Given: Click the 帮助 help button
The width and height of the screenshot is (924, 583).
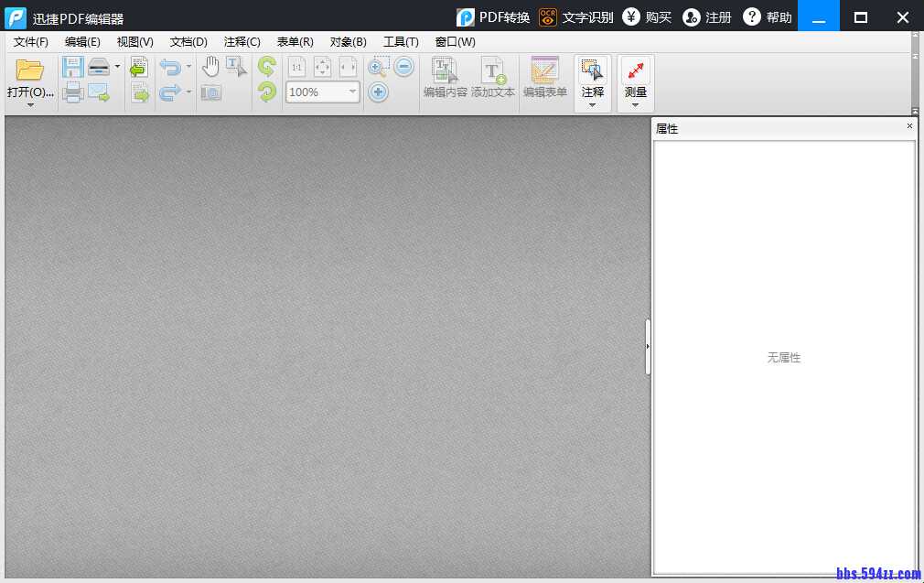Looking at the screenshot, I should click(x=768, y=17).
